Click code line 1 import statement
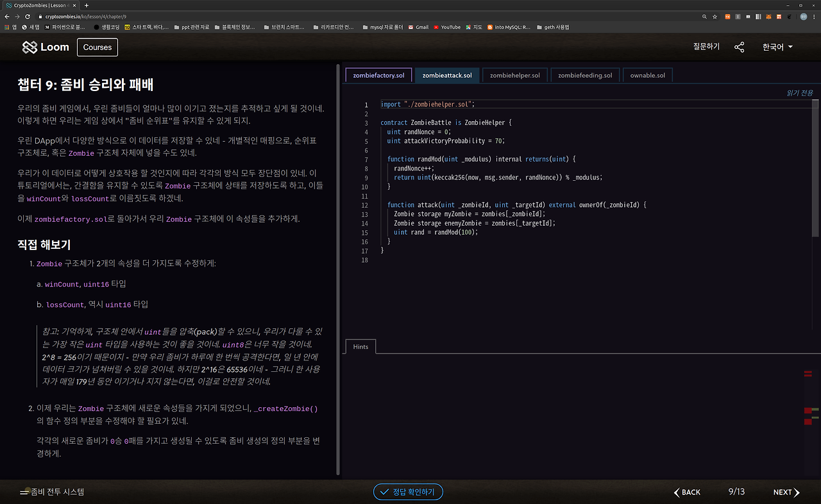 428,105
